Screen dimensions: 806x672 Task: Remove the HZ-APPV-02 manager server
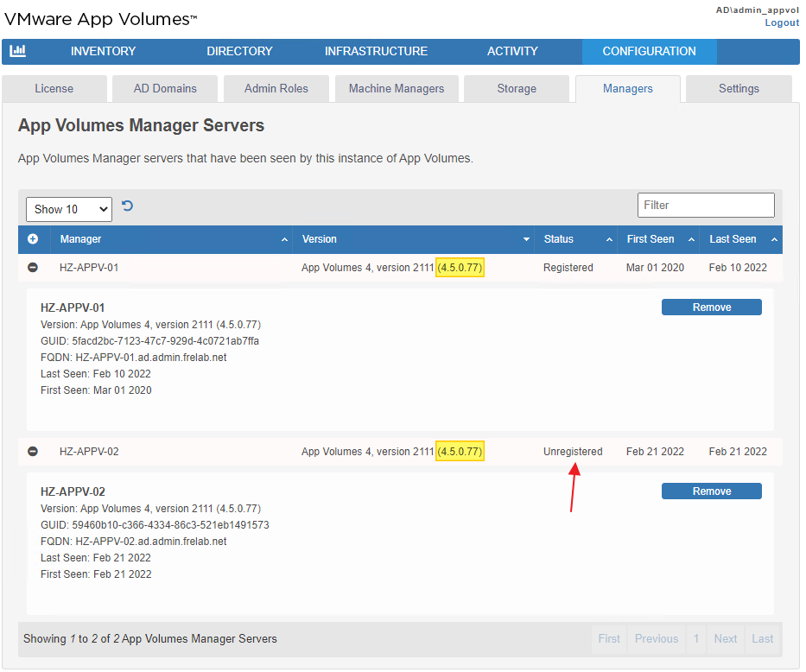pyautogui.click(x=711, y=491)
